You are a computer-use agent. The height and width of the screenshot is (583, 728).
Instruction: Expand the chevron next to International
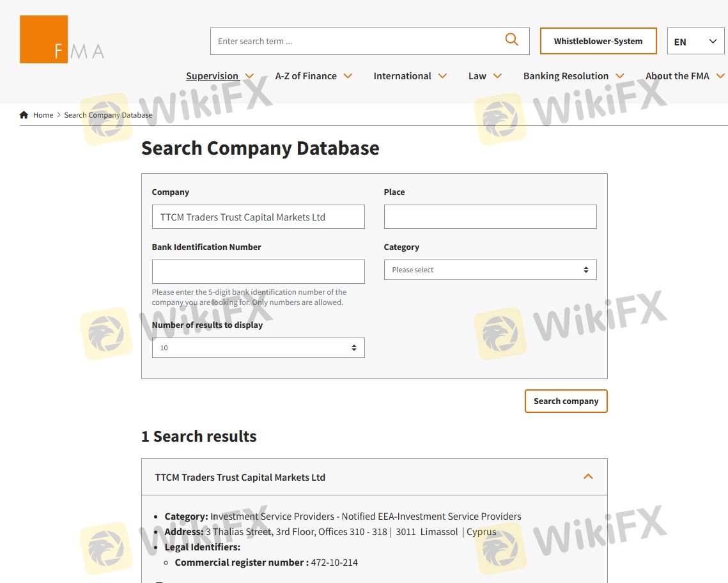[442, 75]
